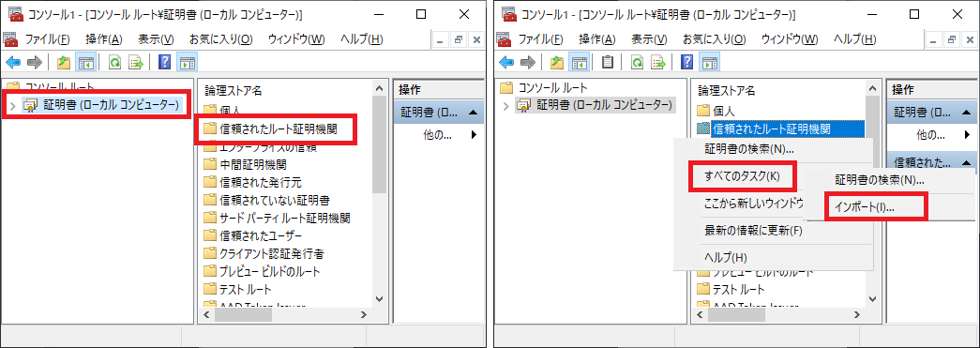Screen dimensions: 980x348
Task: Click the Back arrow in the right window toolbar
Action: pos(506,62)
